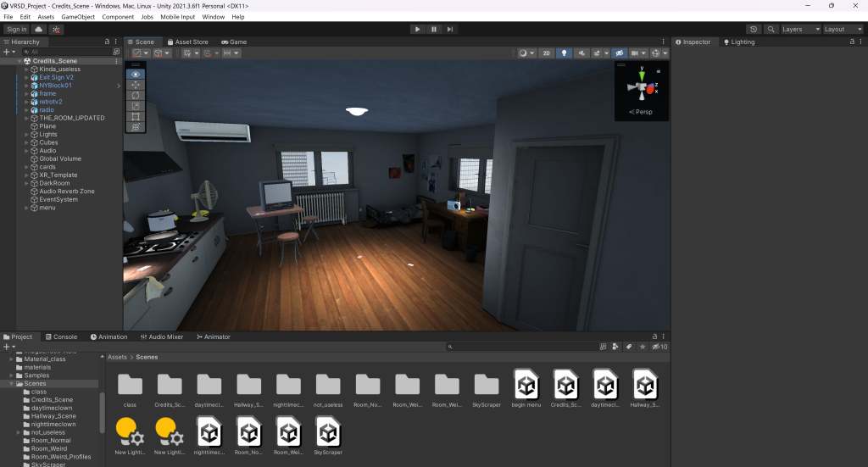Click Search by Type in the Project panel
Screen dimensions: 868x467
[615, 347]
